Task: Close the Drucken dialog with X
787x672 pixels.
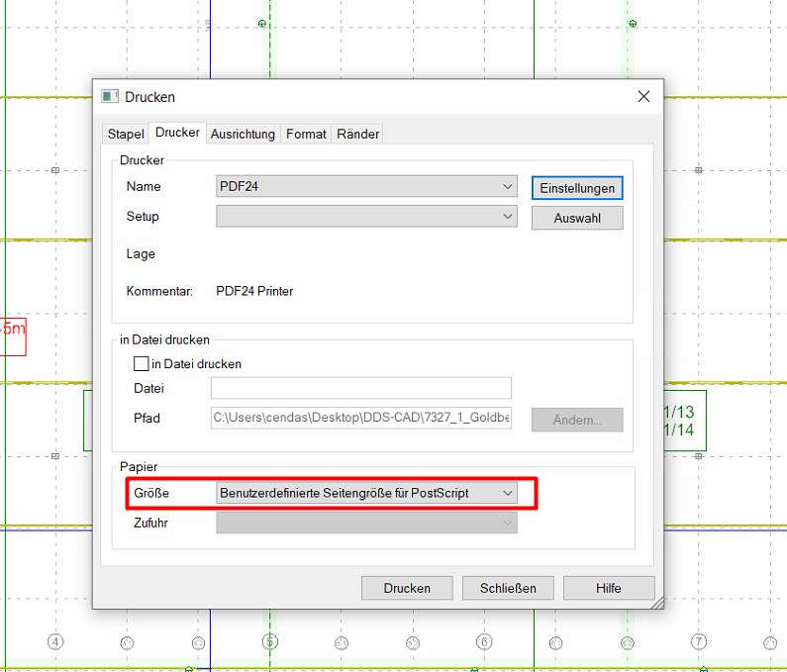Action: [643, 96]
